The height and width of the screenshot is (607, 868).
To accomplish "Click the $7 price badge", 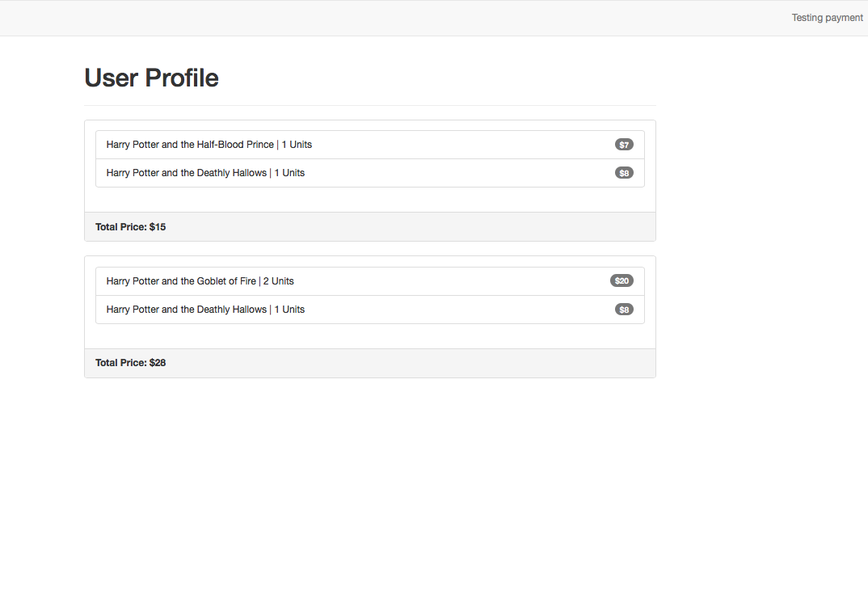I will tap(624, 145).
